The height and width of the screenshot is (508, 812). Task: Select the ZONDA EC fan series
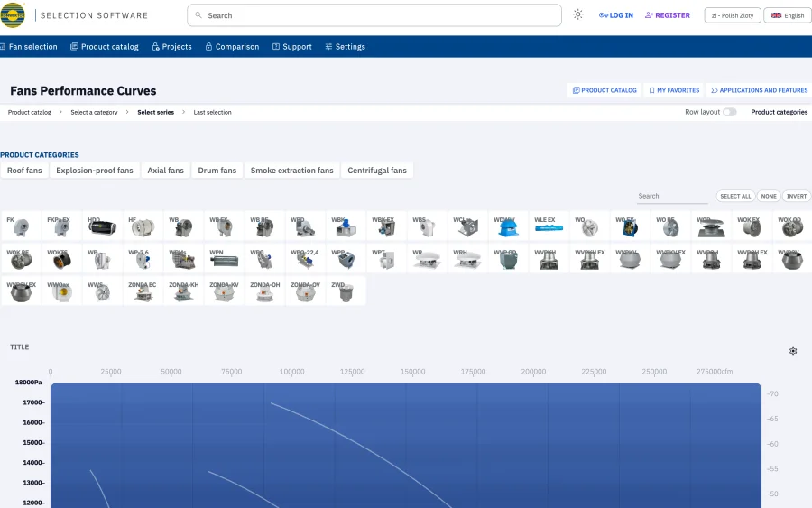coord(143,291)
